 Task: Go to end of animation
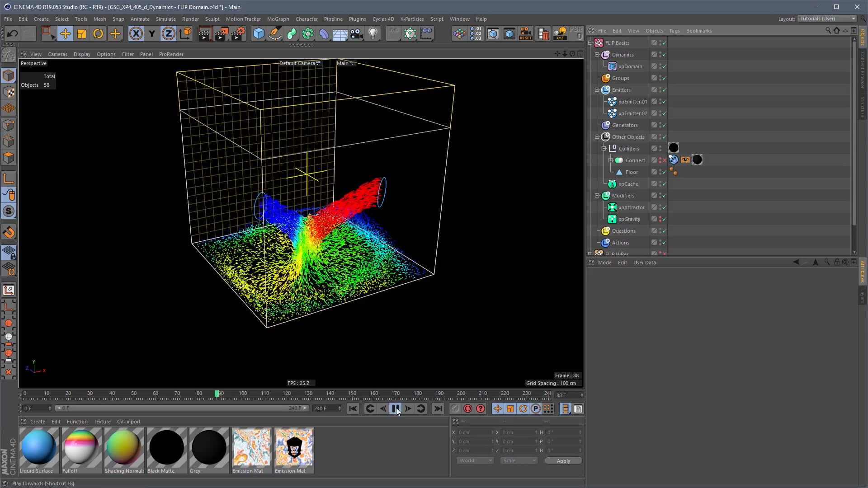(x=438, y=409)
